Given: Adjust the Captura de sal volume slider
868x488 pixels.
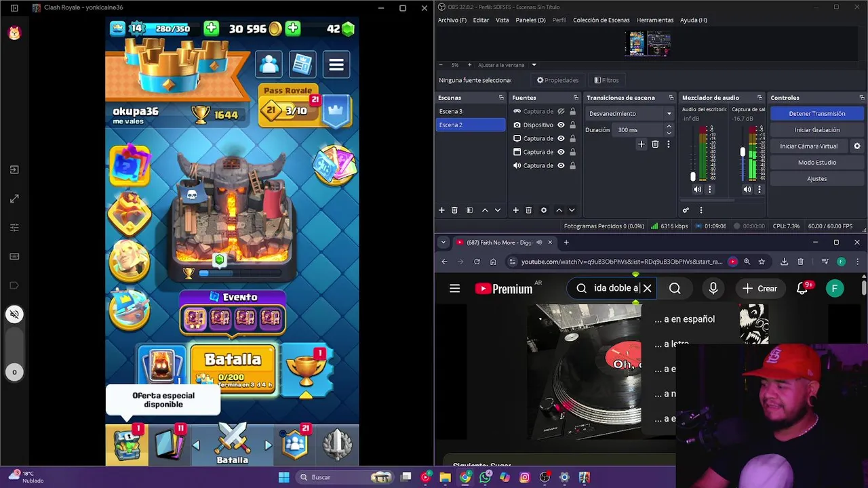Looking at the screenshot, I should pos(743,152).
